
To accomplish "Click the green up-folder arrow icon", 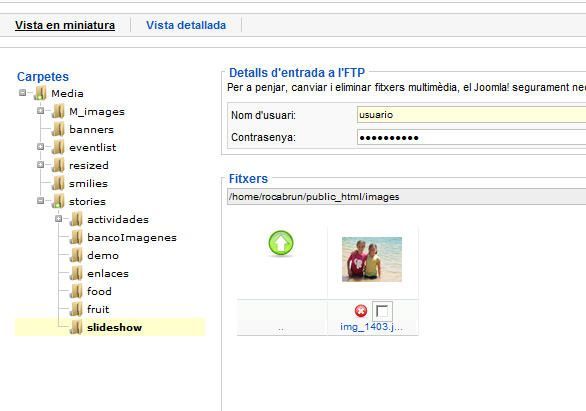I will point(281,243).
